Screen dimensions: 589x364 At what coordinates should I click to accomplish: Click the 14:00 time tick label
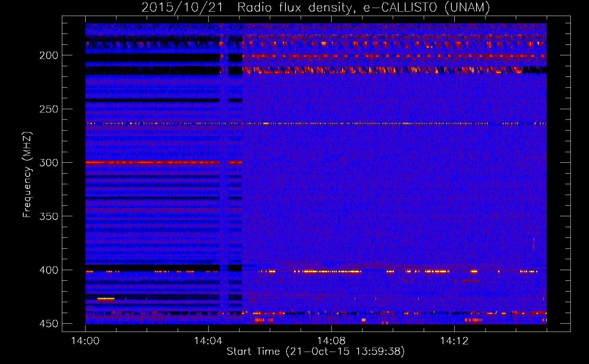[85, 341]
